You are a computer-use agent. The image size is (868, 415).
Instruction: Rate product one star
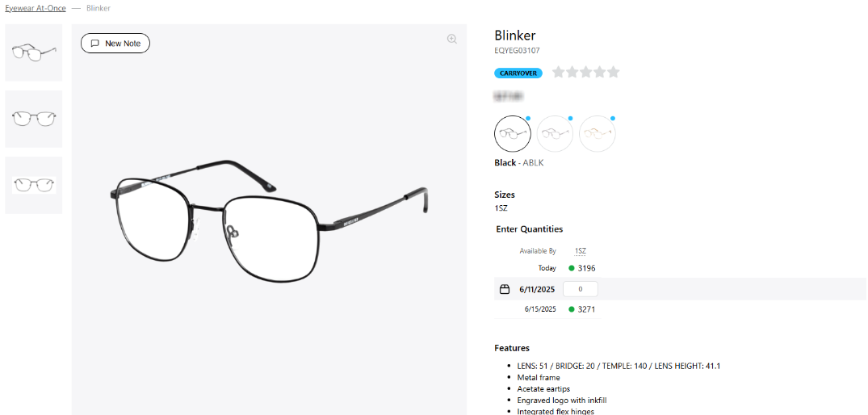[559, 73]
